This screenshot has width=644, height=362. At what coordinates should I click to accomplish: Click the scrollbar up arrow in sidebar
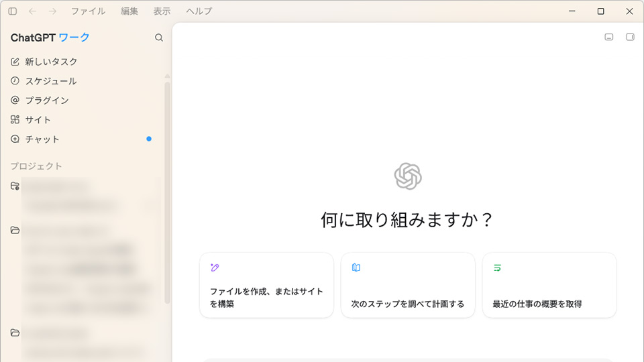click(167, 76)
